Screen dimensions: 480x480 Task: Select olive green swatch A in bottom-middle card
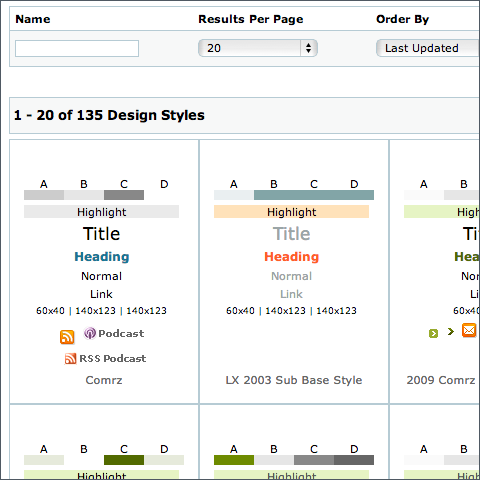[234, 460]
